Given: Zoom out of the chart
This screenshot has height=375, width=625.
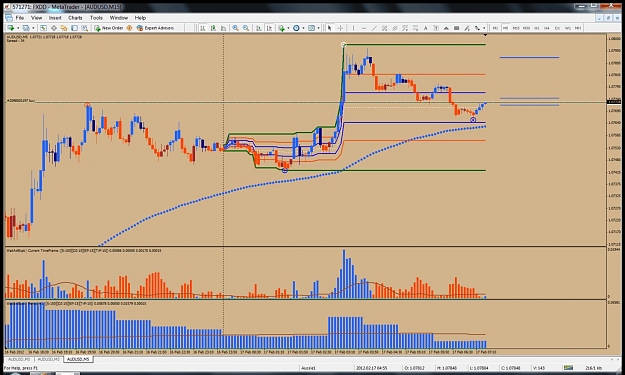Looking at the screenshot, I should pyautogui.click(x=246, y=28).
